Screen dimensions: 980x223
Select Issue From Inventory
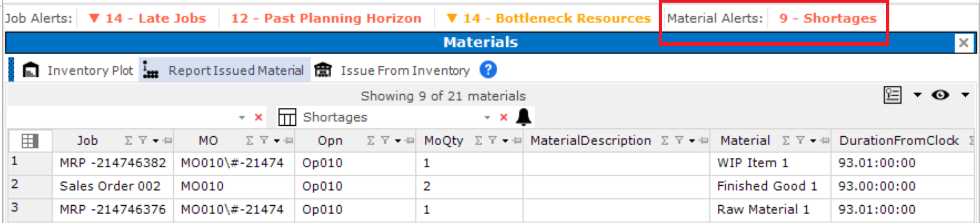pos(392,70)
